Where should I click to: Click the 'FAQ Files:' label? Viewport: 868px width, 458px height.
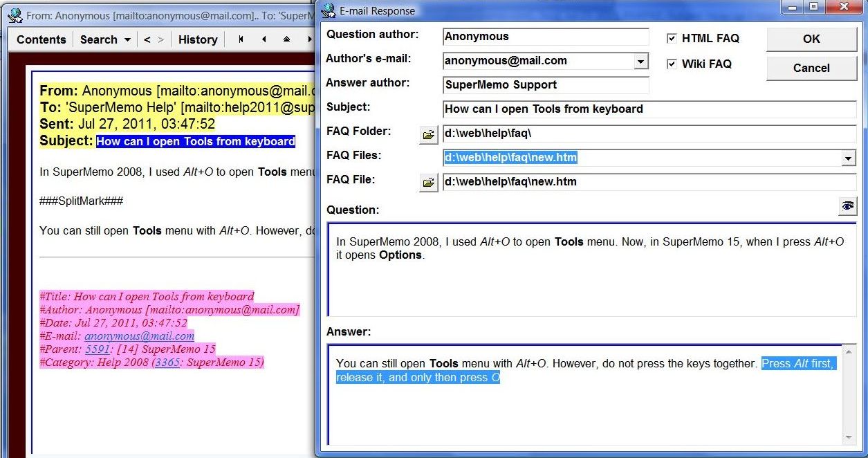(x=353, y=155)
